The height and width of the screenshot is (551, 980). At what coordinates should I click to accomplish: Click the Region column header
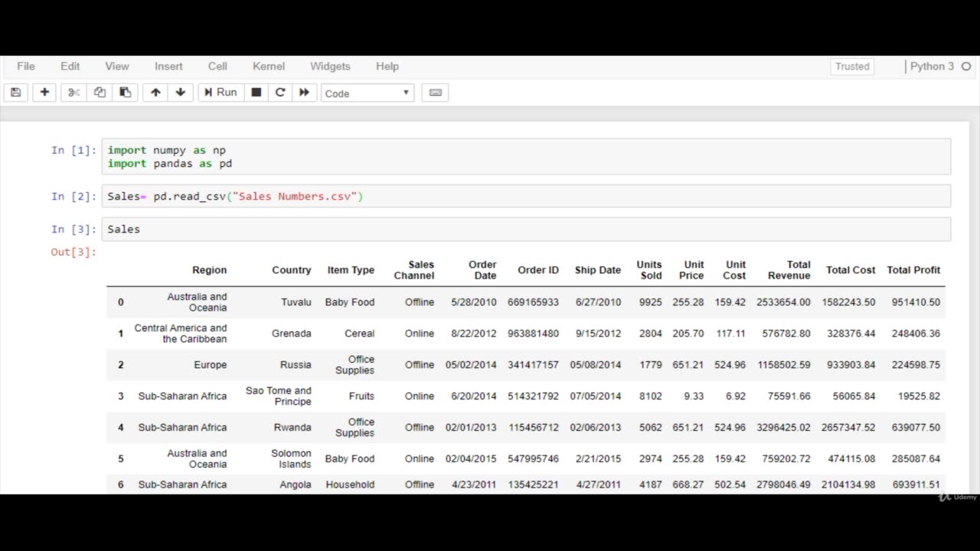[209, 270]
